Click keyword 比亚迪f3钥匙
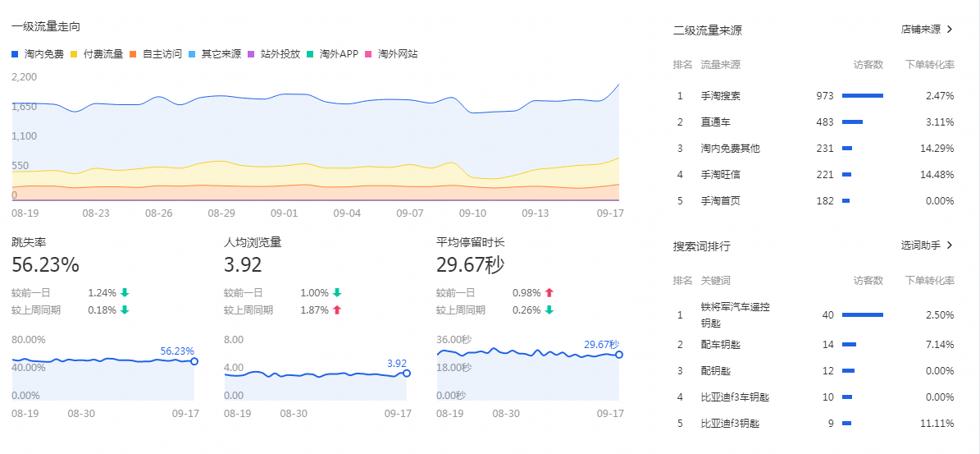The width and height of the screenshot is (980, 454). (730, 424)
